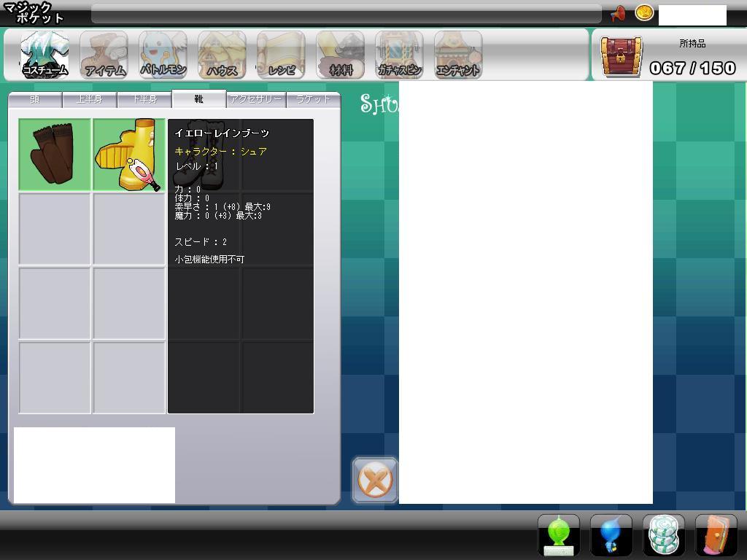Image resolution: width=747 pixels, height=560 pixels.
Task: Switch to the 頭 (head) tab
Action: tap(35, 99)
